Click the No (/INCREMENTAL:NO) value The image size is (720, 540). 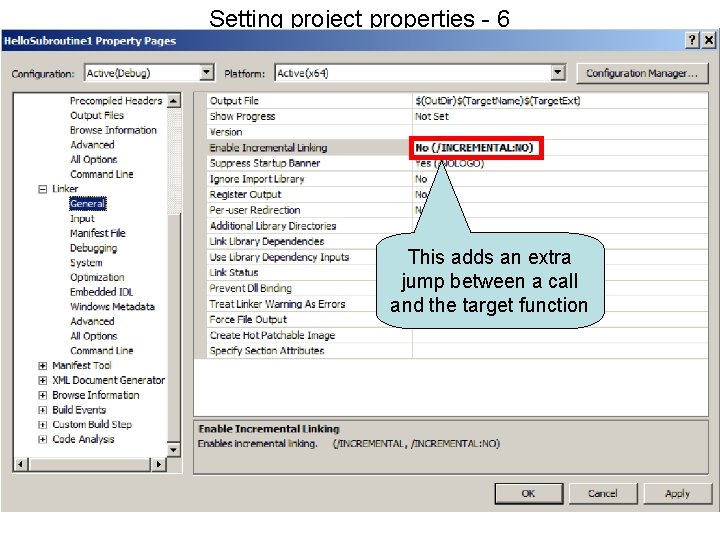click(x=475, y=148)
